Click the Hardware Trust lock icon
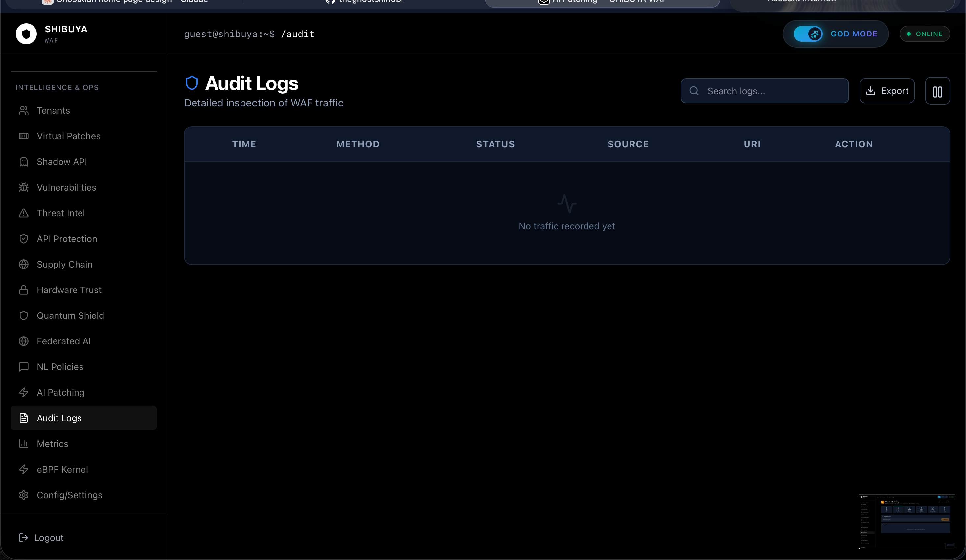Viewport: 966px width, 560px height. pyautogui.click(x=24, y=290)
